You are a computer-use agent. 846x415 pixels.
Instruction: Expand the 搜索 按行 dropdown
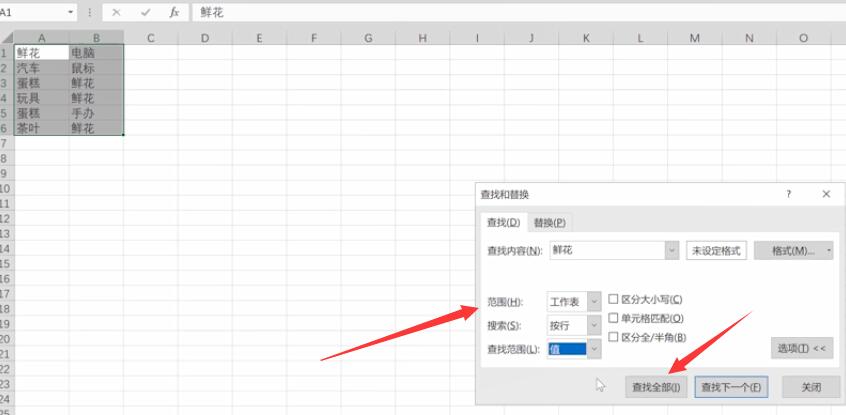point(595,325)
